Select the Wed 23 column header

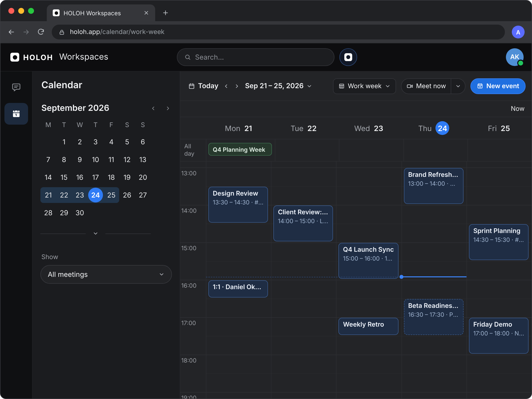(368, 128)
